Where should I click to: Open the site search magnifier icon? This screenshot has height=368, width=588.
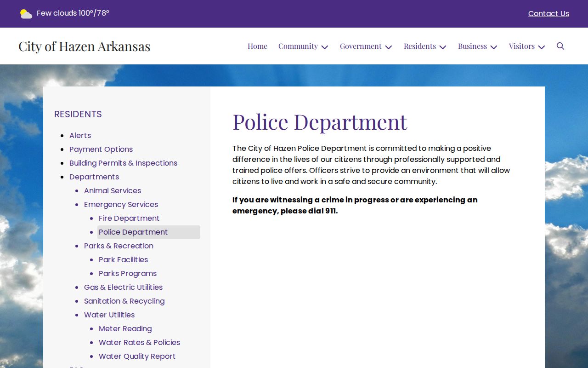coord(560,46)
